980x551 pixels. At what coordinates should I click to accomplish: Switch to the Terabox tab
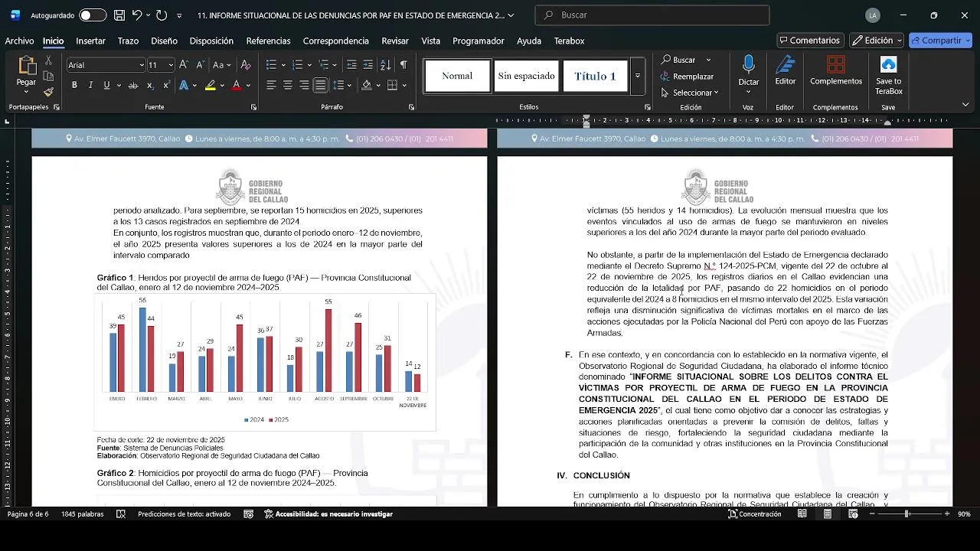pos(569,41)
